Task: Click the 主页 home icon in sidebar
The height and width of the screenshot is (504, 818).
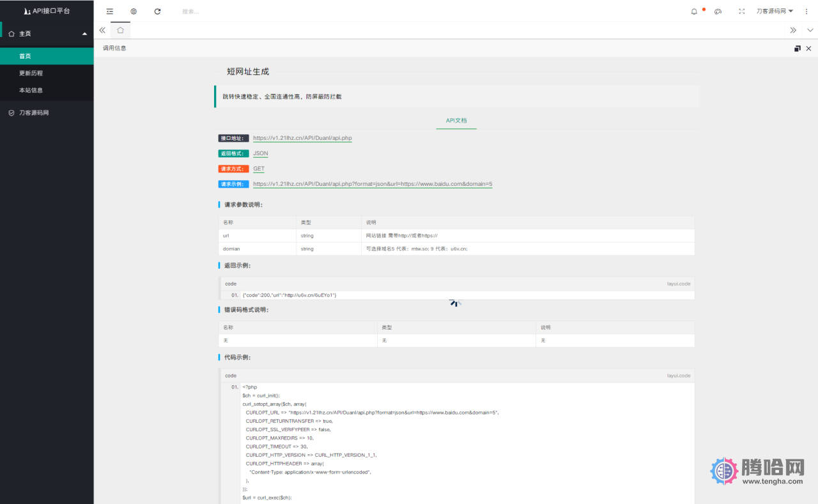Action: click(x=12, y=33)
